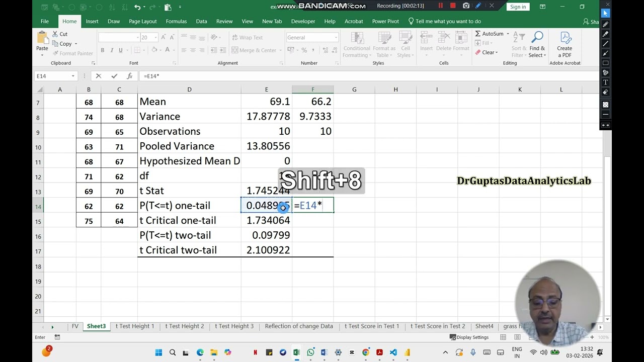Expand the General number format dropdown

point(336,38)
